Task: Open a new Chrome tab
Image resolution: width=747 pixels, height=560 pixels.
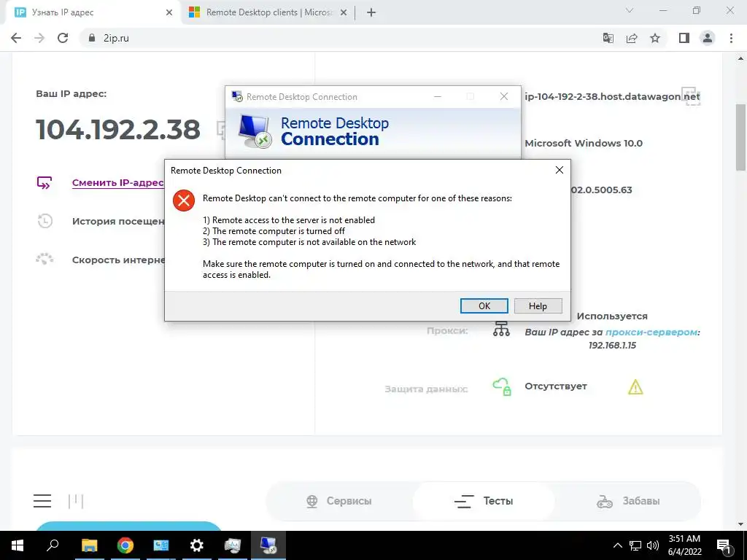Action: (x=371, y=13)
